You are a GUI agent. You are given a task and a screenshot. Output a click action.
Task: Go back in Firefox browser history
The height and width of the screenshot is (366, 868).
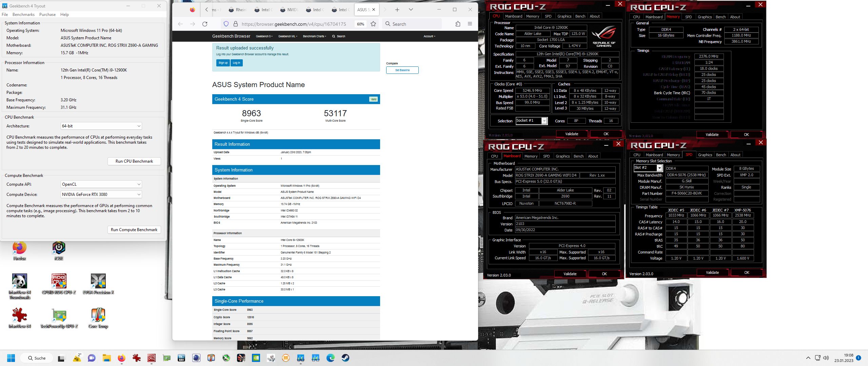(x=180, y=24)
